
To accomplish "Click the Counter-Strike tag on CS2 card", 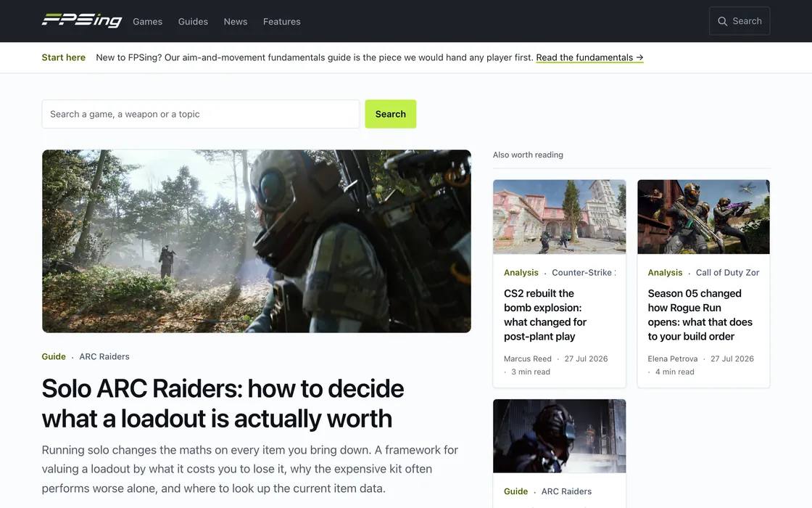I will point(584,273).
